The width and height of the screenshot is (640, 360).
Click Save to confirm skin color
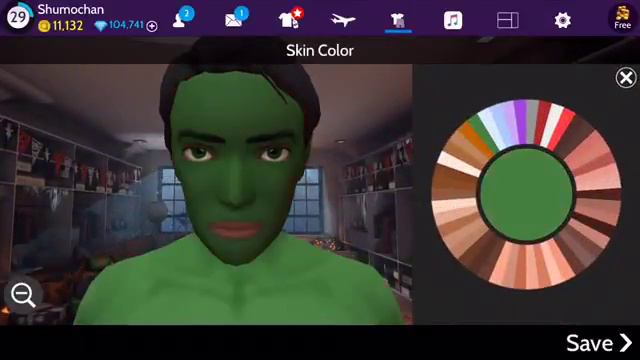coord(599,343)
